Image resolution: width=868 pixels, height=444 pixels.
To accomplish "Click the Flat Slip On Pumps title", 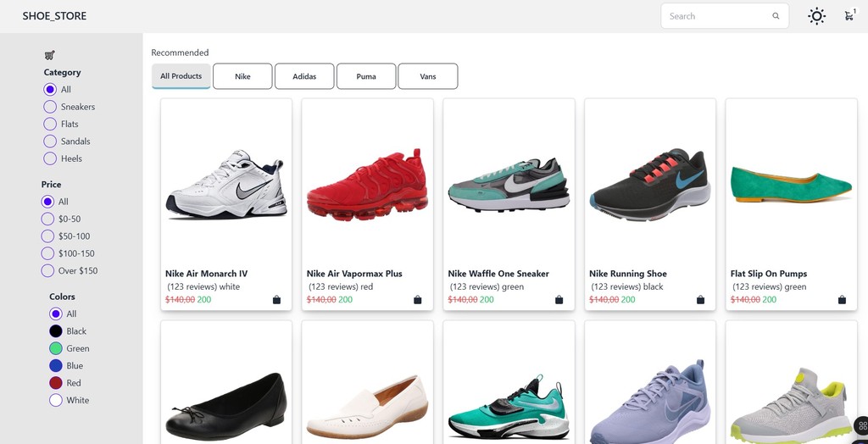I will coord(769,274).
